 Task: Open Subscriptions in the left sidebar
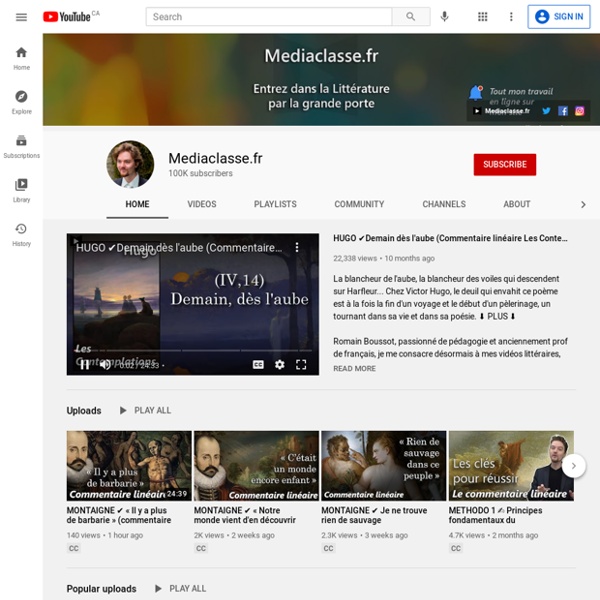(21, 147)
